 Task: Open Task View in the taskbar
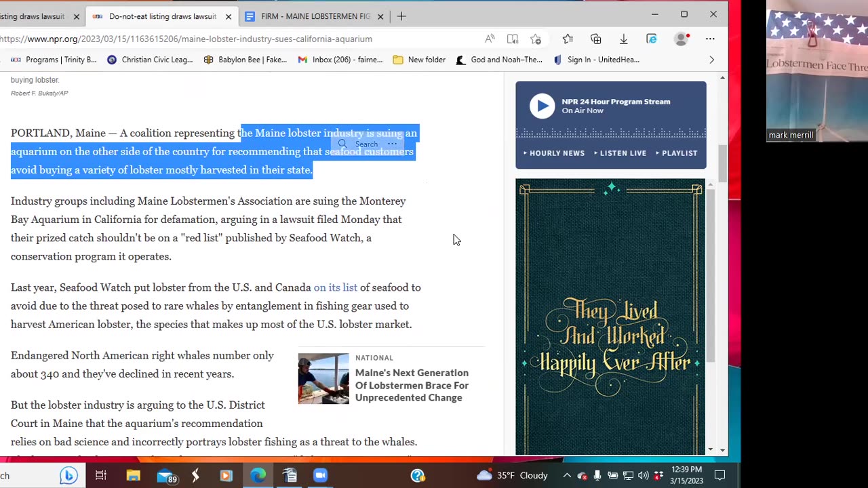(x=100, y=475)
